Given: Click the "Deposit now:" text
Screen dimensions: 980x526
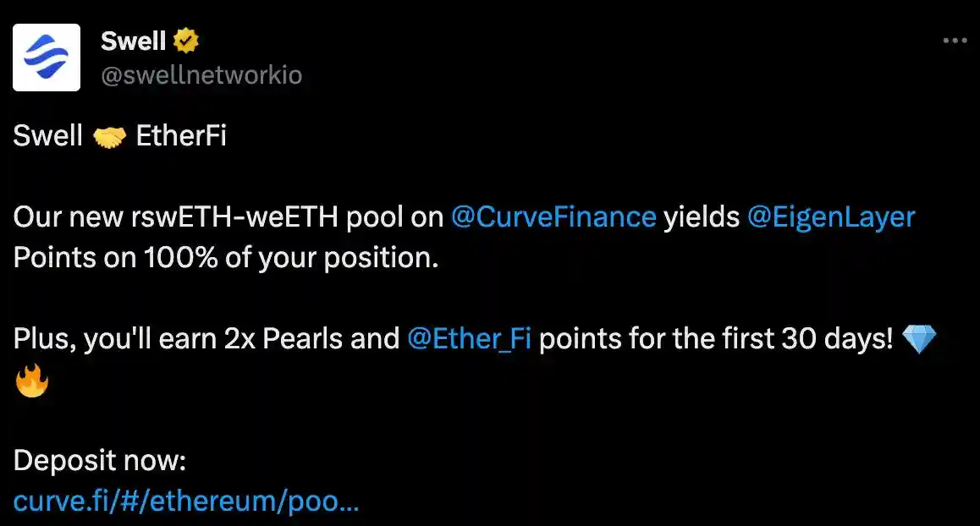Looking at the screenshot, I should (x=99, y=462).
